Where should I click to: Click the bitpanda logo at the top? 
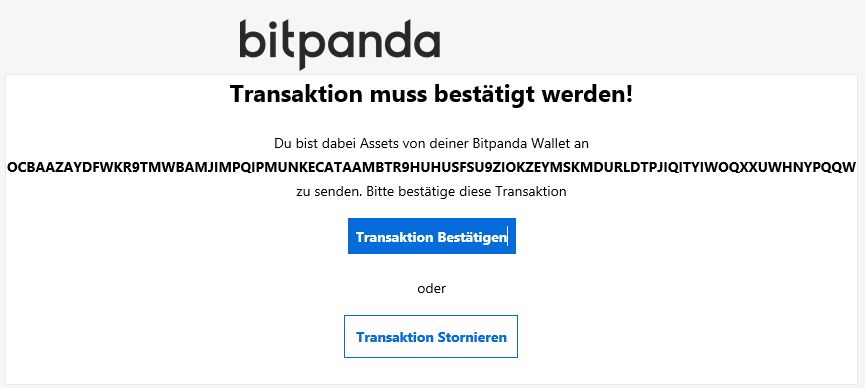pos(339,44)
